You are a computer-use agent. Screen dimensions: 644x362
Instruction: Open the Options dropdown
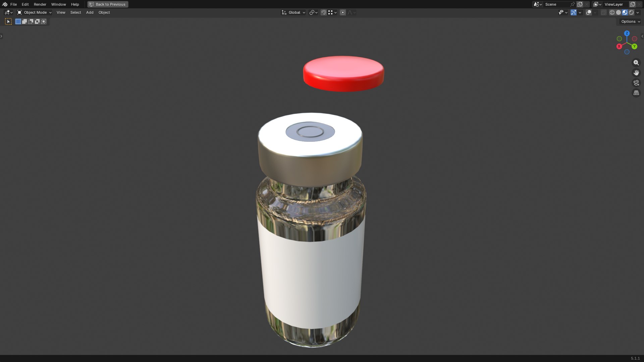tap(631, 21)
